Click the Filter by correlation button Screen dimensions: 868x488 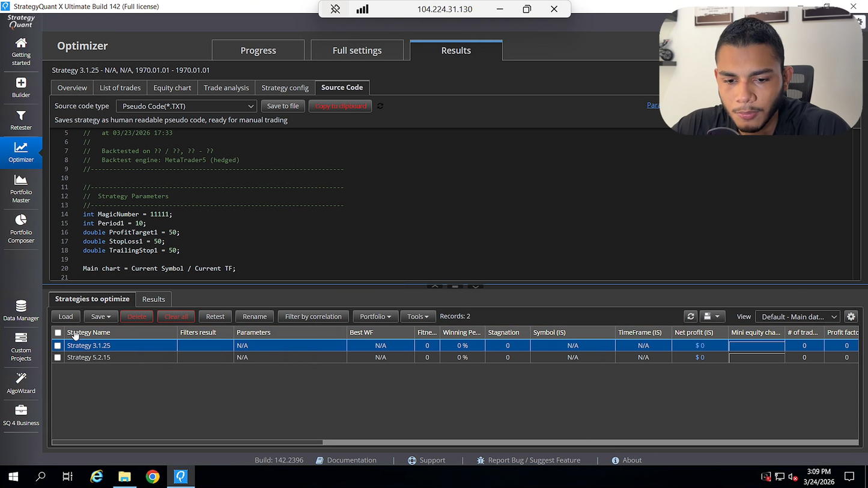pos(313,316)
